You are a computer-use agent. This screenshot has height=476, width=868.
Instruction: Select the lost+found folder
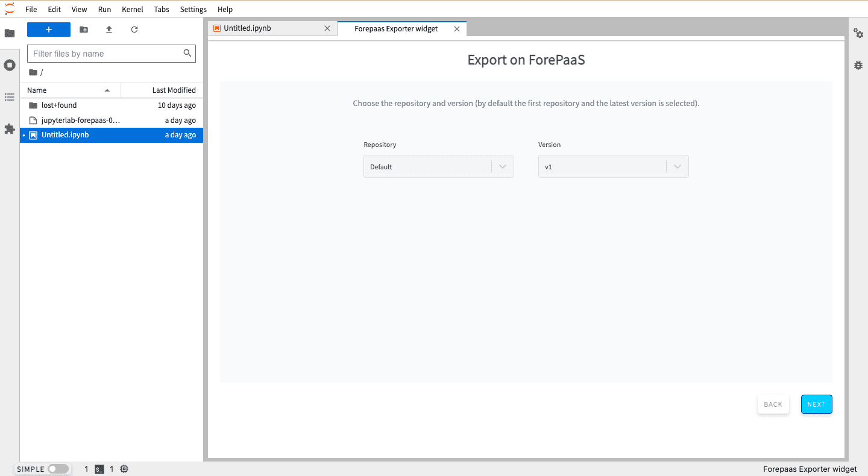click(112, 105)
